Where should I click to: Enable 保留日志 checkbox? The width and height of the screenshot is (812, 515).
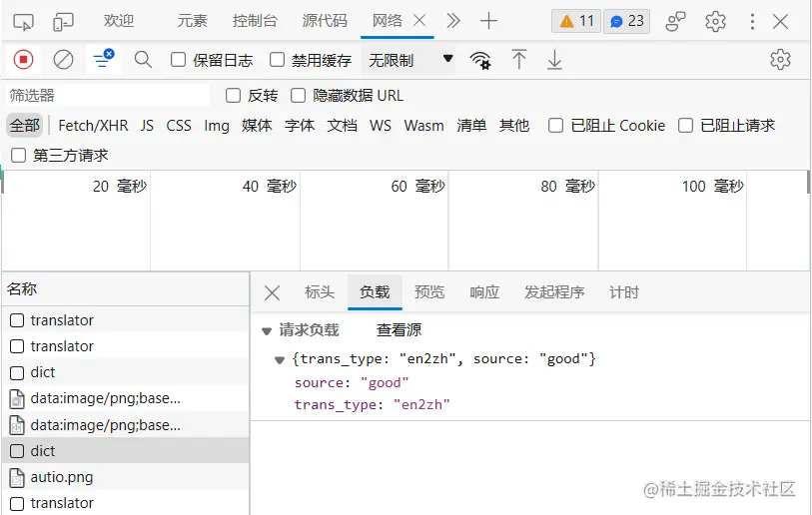(x=178, y=60)
